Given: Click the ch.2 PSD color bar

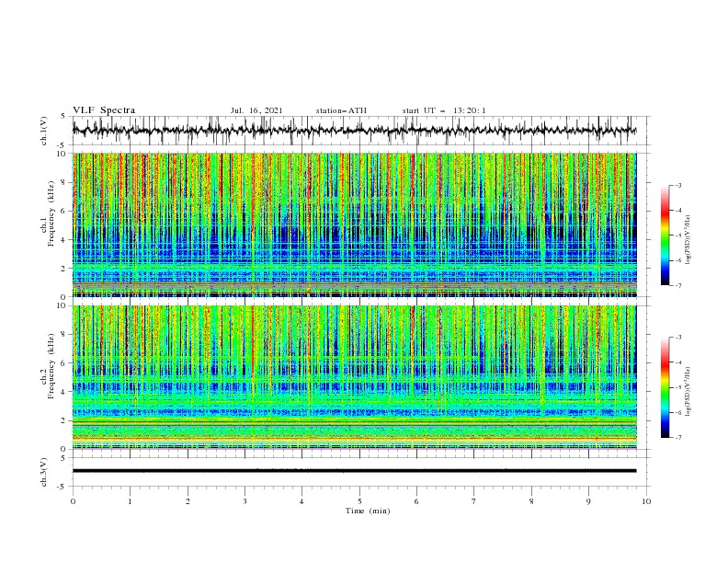Looking at the screenshot, I should click(x=665, y=387).
